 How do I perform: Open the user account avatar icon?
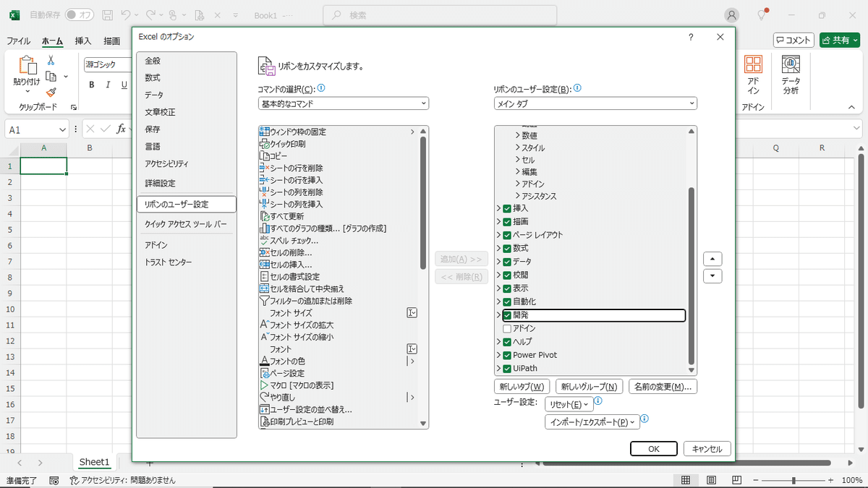(x=732, y=15)
